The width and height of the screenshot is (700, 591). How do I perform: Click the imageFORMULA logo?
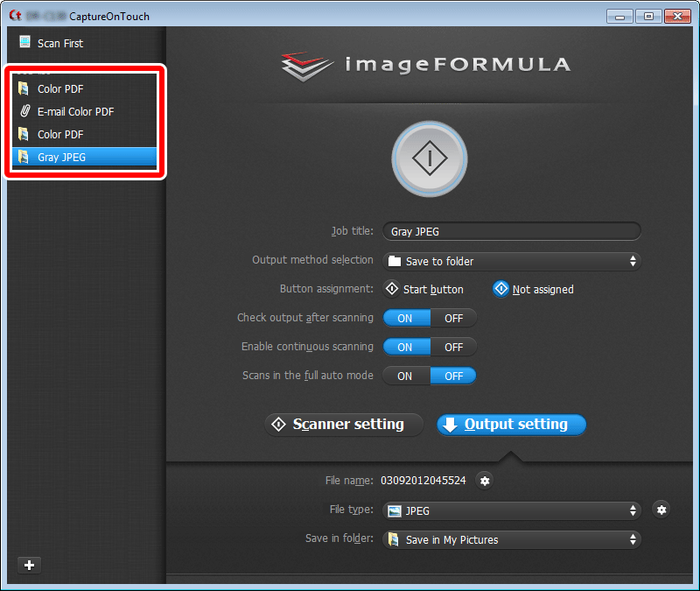point(426,67)
